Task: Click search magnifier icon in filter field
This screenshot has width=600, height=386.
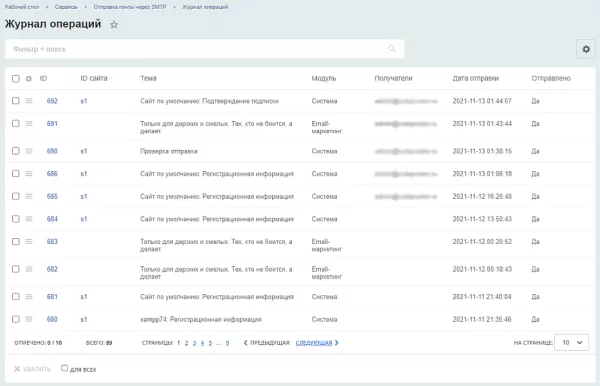Action: [392, 49]
